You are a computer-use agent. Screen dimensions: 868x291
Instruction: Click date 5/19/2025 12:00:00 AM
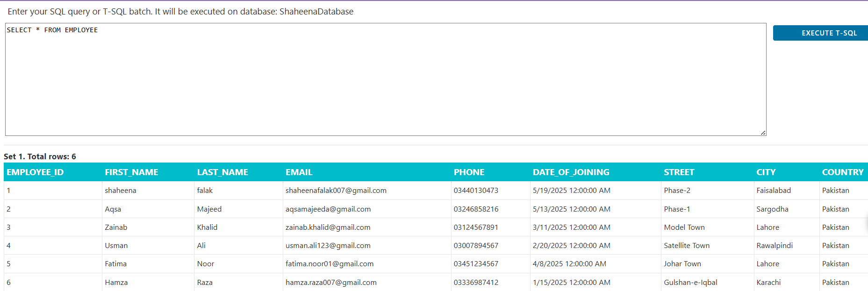coord(572,191)
